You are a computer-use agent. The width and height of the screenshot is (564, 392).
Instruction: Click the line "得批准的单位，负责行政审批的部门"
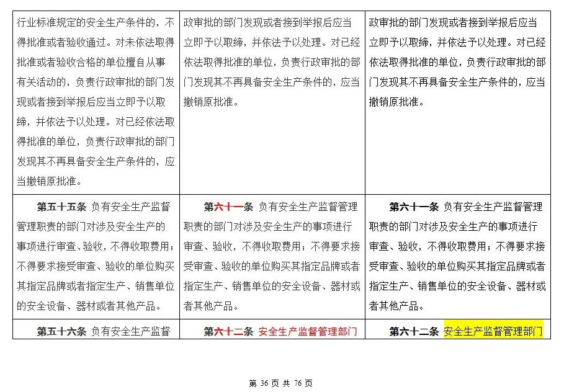click(96, 141)
